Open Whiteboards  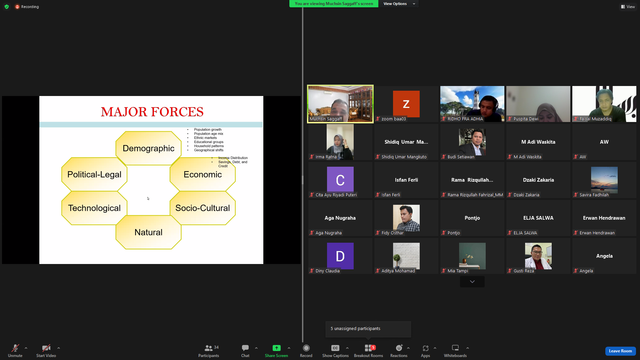click(455, 350)
